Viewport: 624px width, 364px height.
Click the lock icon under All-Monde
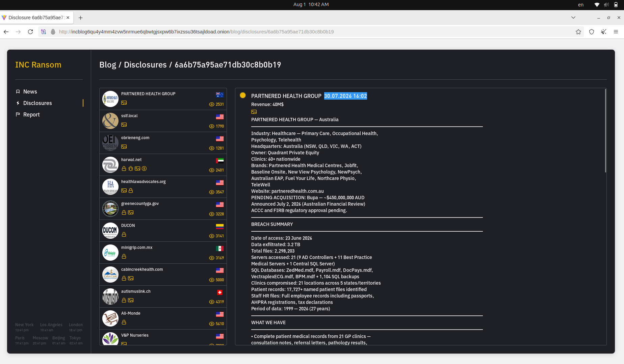click(124, 322)
